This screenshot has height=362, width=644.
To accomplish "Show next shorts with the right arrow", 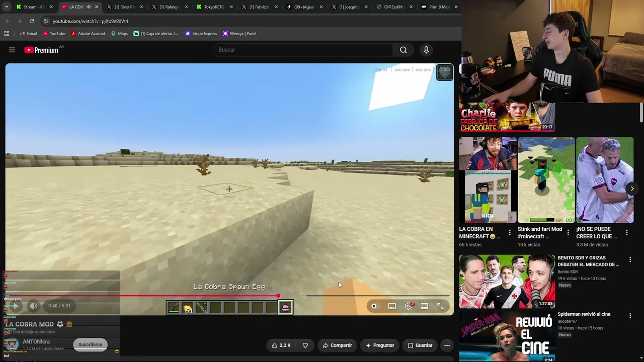I will (x=632, y=189).
